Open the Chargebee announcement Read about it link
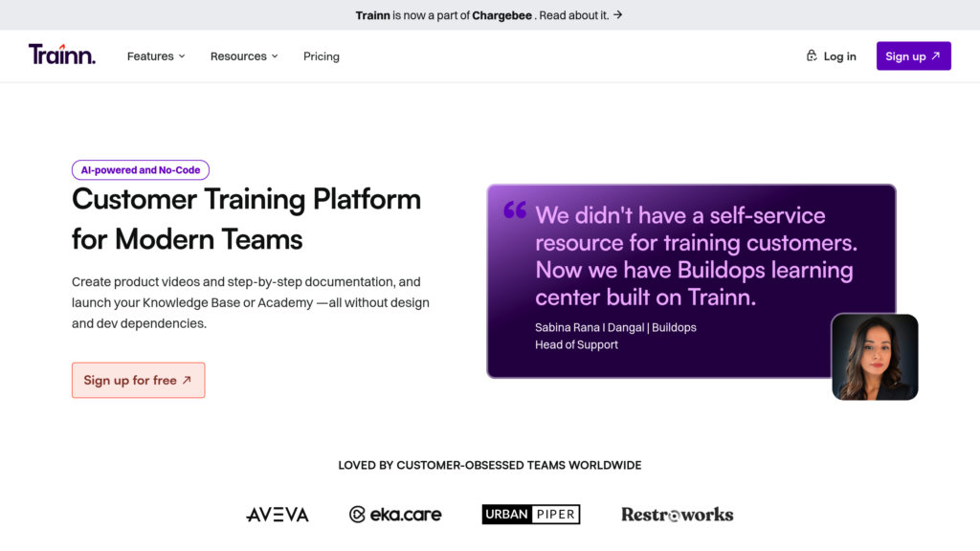Screen dimensions: 980x551 pos(574,15)
